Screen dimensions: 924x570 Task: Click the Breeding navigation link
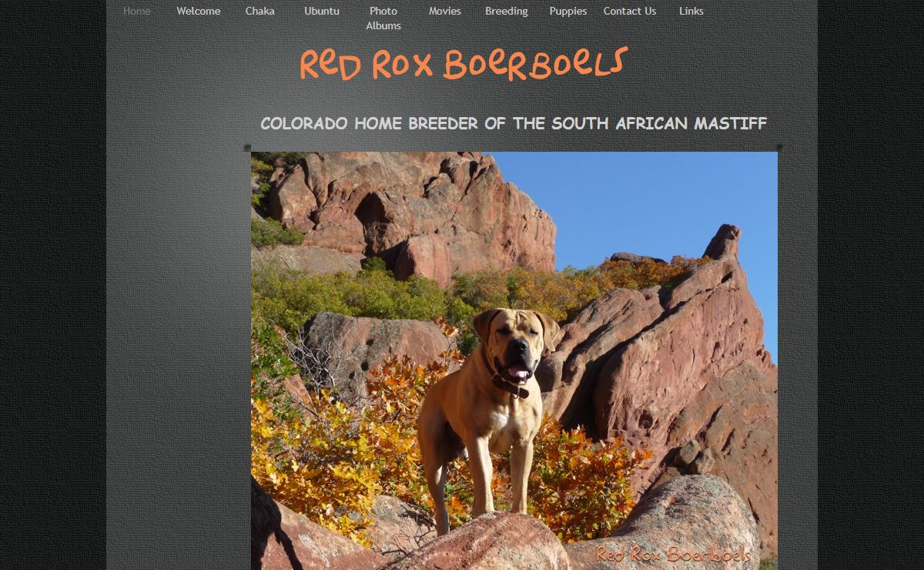click(507, 11)
